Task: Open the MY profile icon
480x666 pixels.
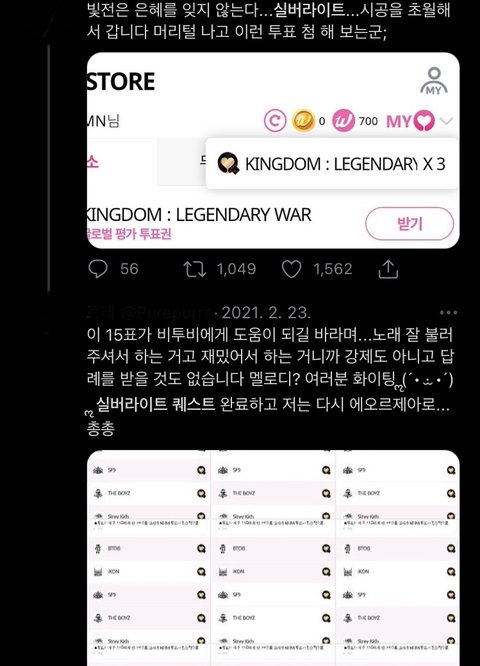Action: 434,81
